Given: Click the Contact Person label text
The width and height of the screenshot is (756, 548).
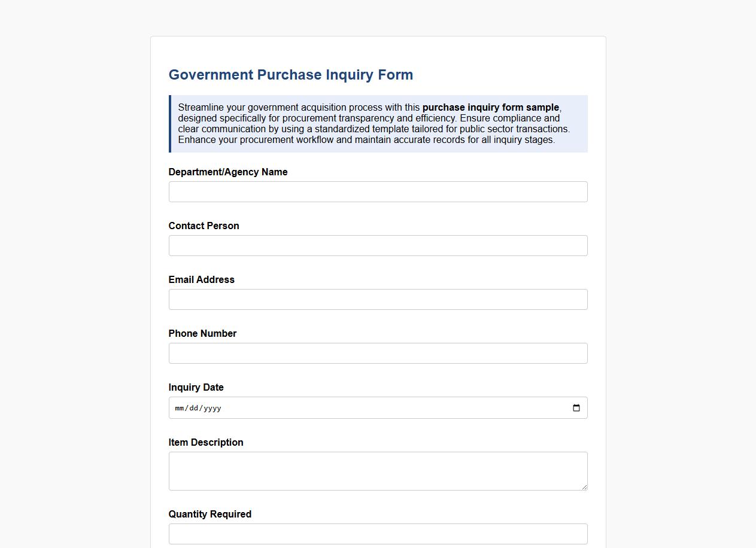Looking at the screenshot, I should point(204,226).
